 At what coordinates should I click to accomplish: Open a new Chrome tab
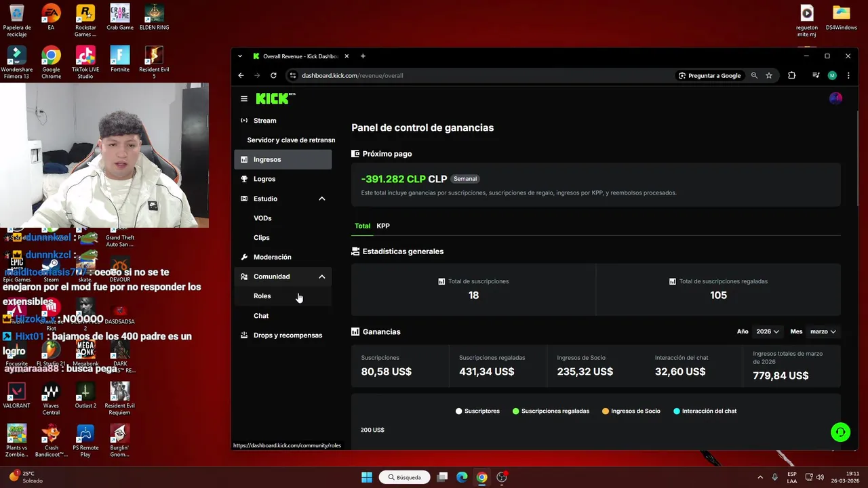pos(363,56)
